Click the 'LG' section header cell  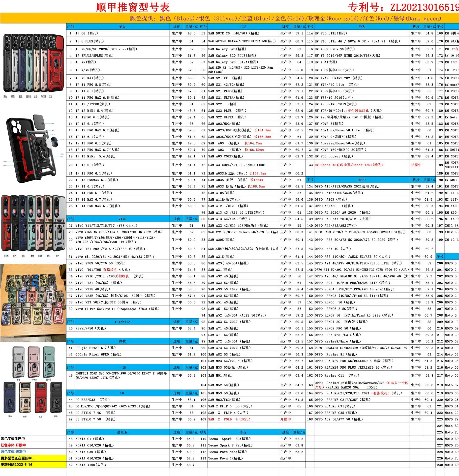122,393
